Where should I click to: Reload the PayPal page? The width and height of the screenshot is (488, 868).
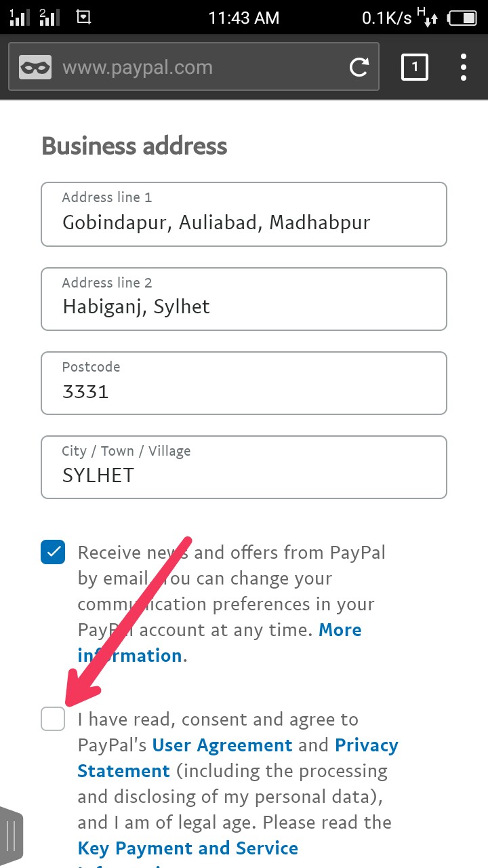click(359, 67)
